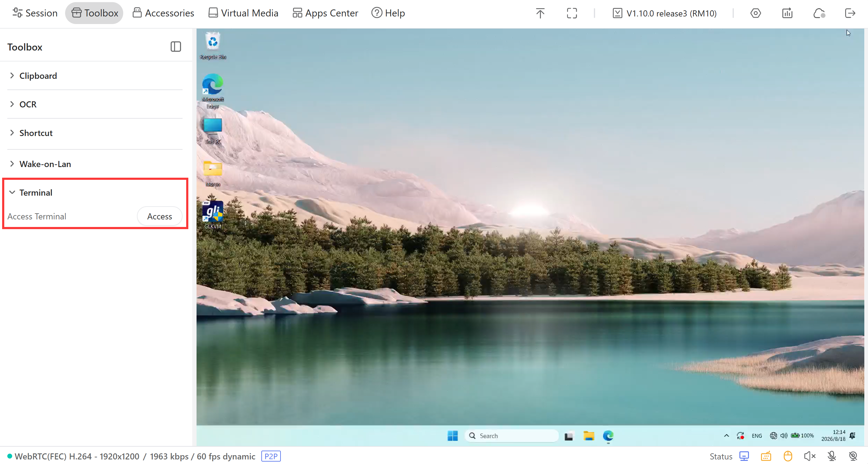
Task: Click the green connection status dot
Action: coord(10,456)
